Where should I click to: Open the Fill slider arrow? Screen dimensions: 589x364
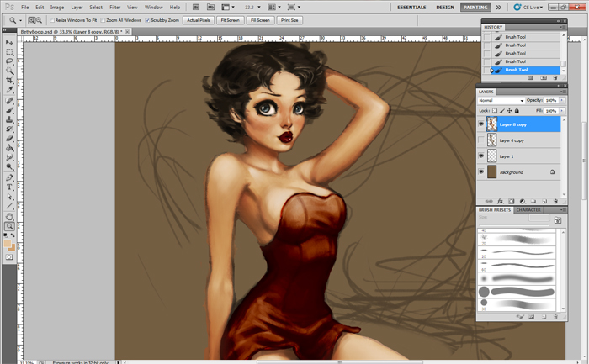(562, 111)
